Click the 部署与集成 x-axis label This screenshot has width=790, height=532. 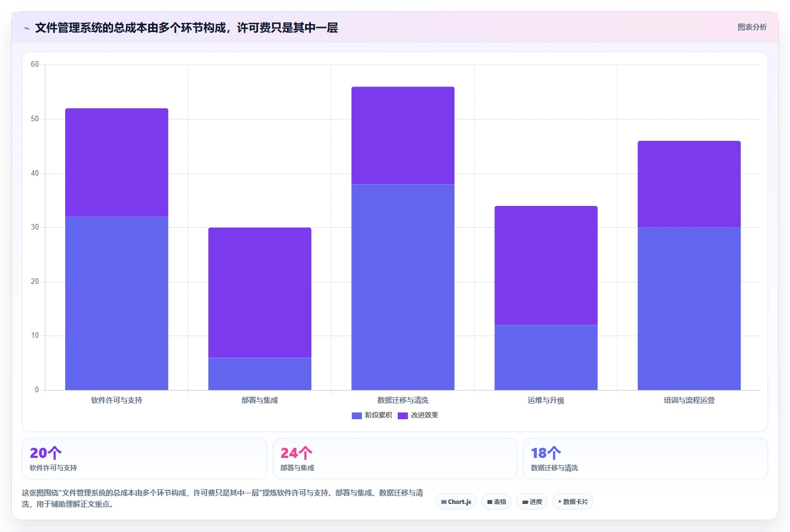click(x=260, y=400)
